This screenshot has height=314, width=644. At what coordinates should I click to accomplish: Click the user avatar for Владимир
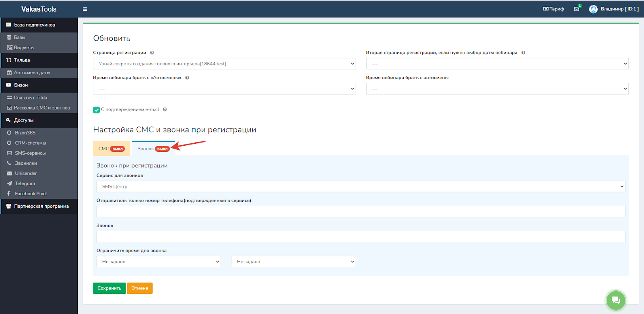point(593,9)
